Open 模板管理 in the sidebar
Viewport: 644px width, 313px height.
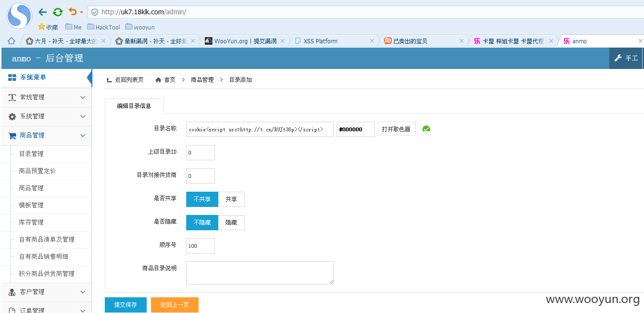tap(31, 205)
